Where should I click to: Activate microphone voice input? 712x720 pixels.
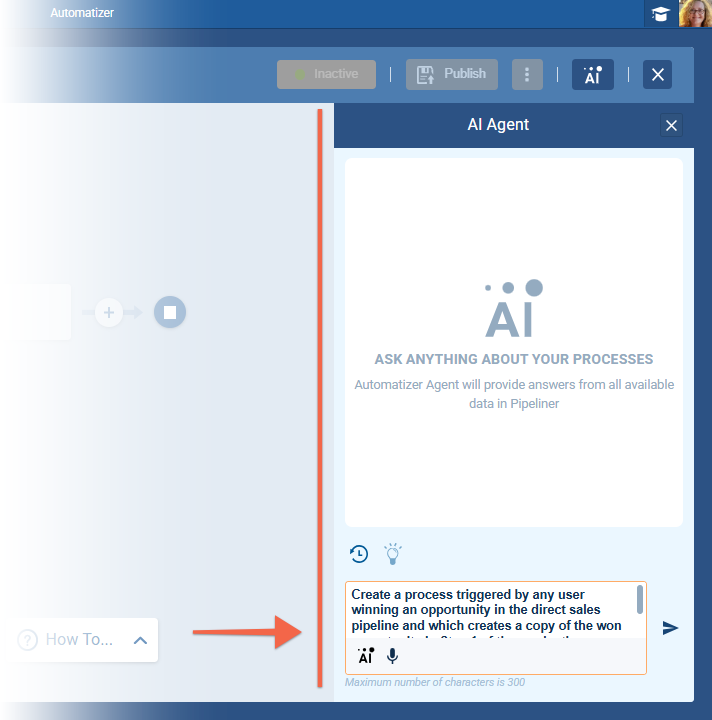393,656
